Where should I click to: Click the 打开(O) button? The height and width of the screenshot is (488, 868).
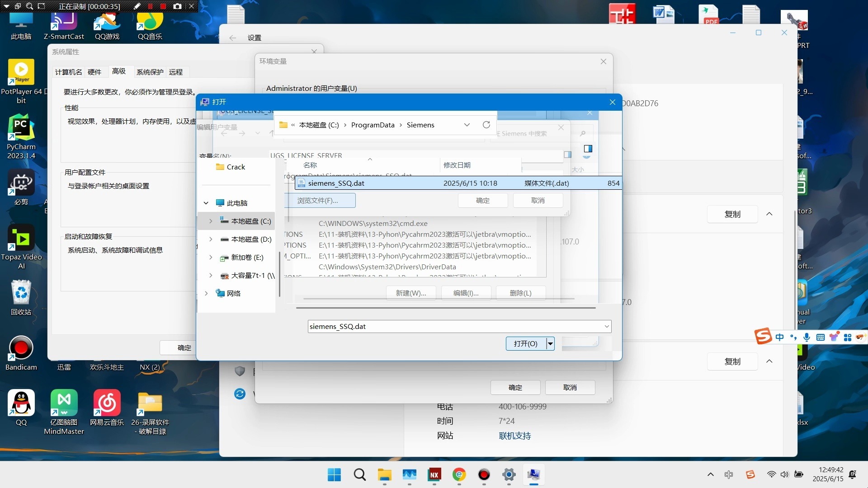click(526, 344)
